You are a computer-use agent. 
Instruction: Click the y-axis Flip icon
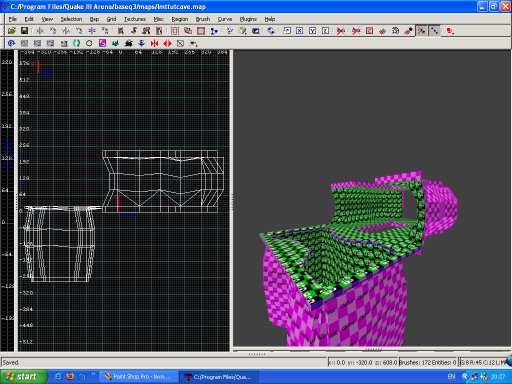[x=66, y=31]
